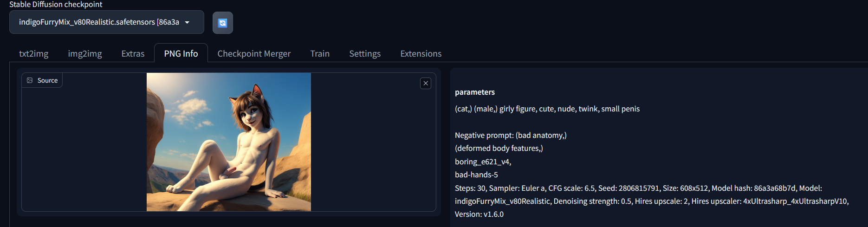Remove the loaded source image
The width and height of the screenshot is (868, 227).
[x=426, y=83]
